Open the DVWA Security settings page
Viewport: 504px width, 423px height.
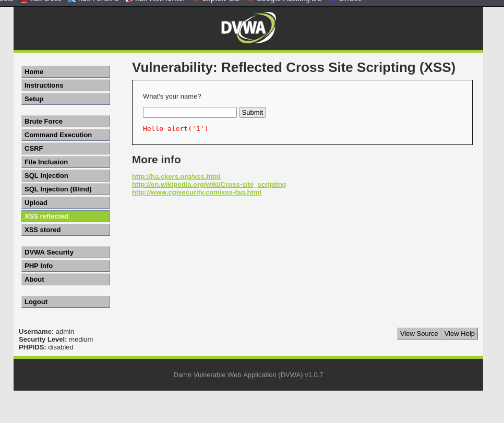click(x=66, y=252)
